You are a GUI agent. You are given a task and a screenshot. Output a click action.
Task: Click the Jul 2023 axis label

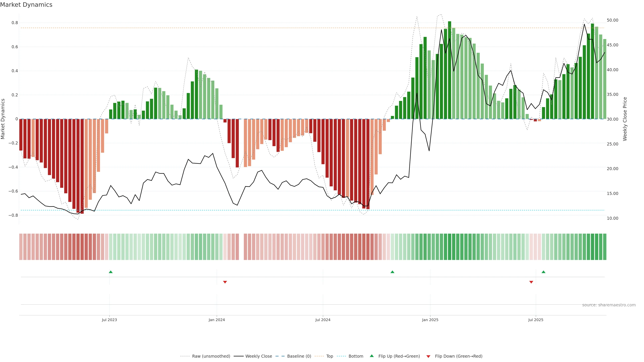(109, 320)
